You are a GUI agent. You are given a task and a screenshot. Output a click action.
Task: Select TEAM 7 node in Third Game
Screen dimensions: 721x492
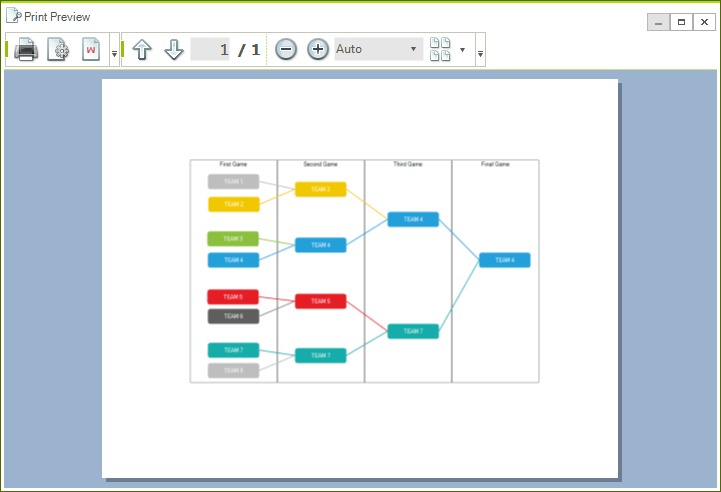pos(413,332)
